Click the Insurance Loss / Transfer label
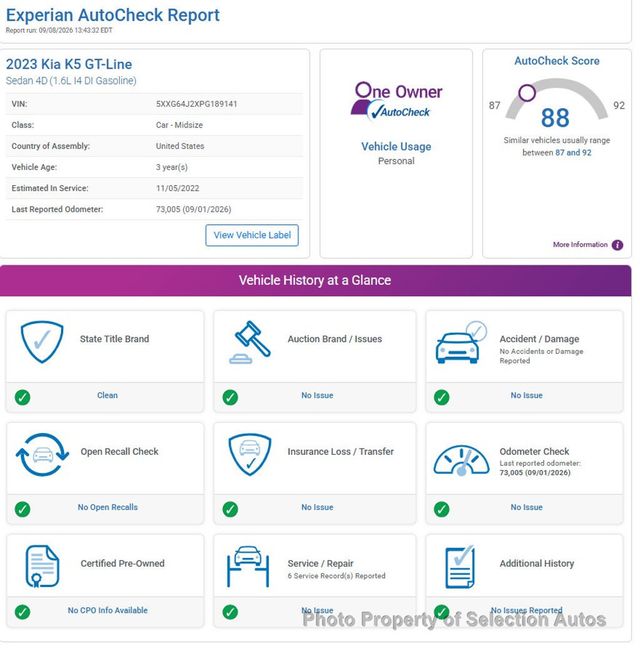Image resolution: width=640 pixels, height=648 pixels. 340,452
